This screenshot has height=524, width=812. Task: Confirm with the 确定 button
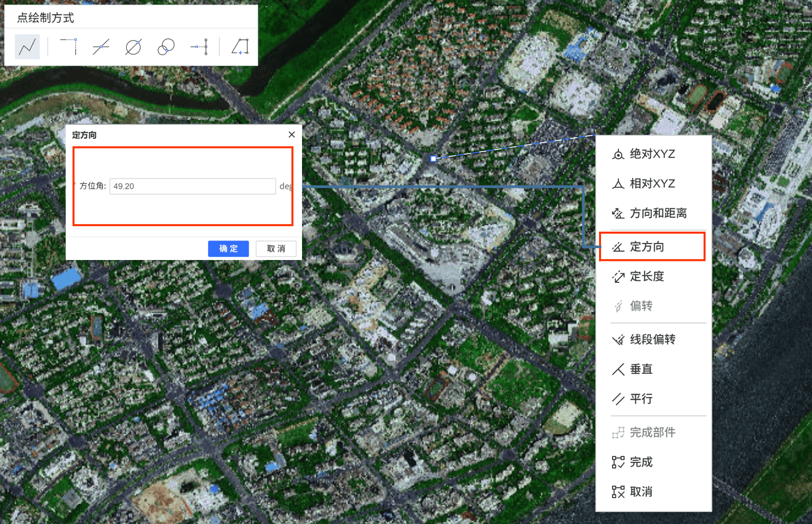pos(228,249)
